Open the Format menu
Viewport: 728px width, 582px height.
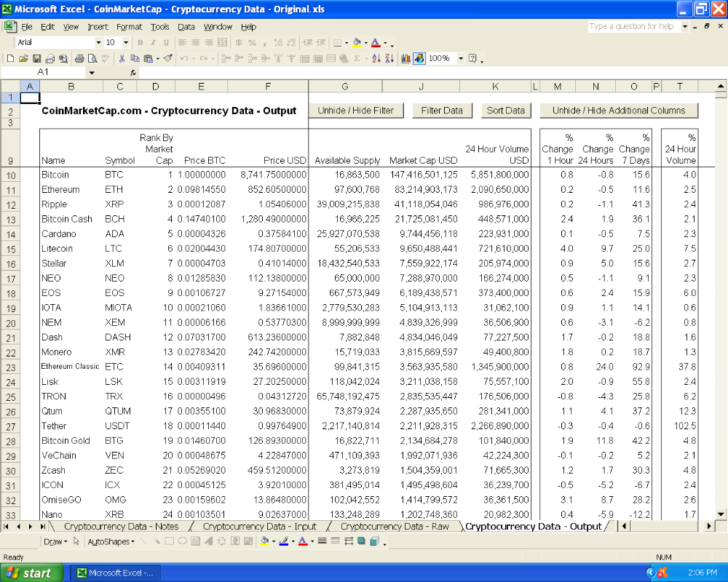click(129, 27)
